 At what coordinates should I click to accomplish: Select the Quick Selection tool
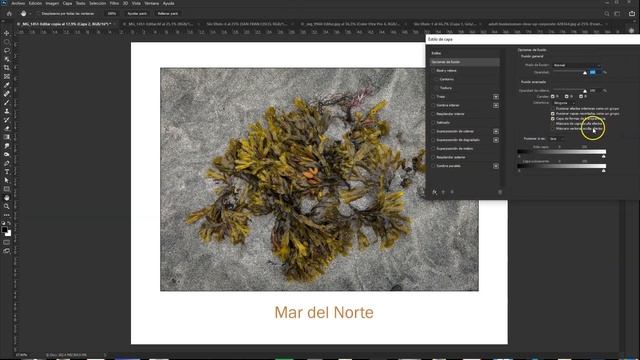pyautogui.click(x=7, y=59)
